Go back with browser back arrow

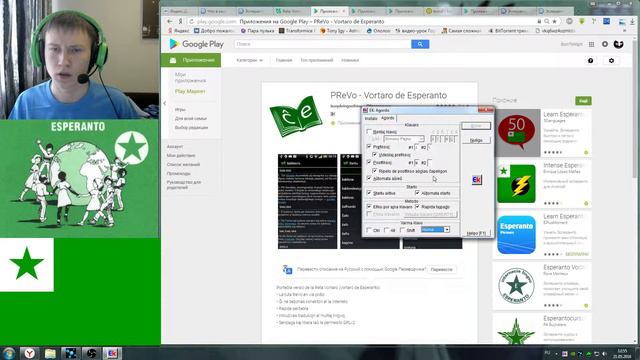pyautogui.click(x=170, y=21)
